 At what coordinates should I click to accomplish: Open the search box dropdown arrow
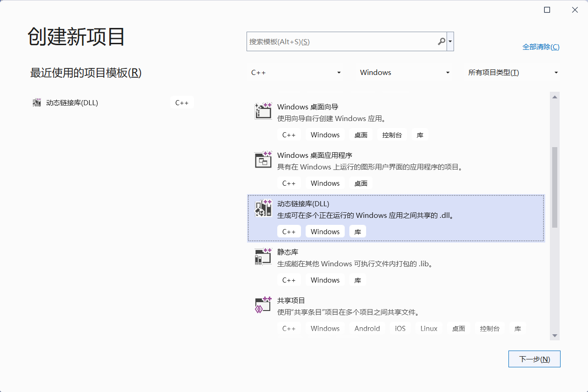click(450, 41)
